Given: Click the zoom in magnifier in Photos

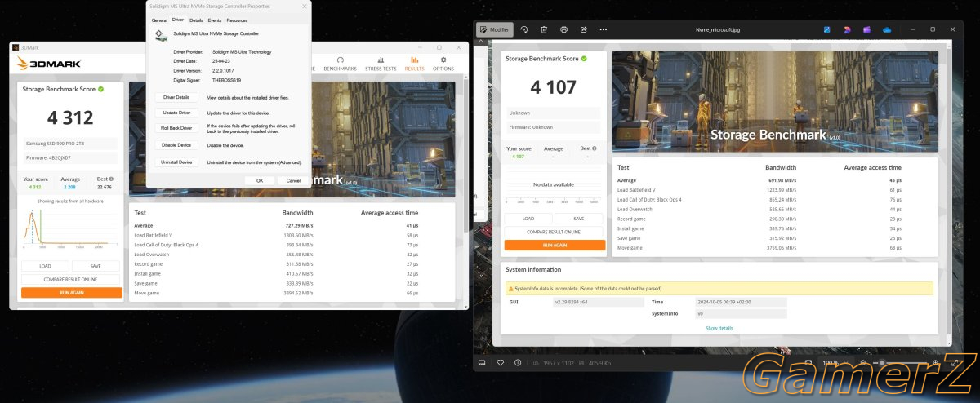Looking at the screenshot, I should click(x=936, y=362).
